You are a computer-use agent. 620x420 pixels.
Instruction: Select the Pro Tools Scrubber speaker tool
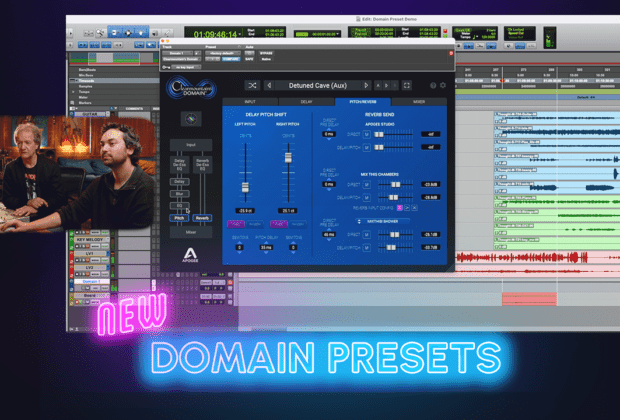(155, 33)
